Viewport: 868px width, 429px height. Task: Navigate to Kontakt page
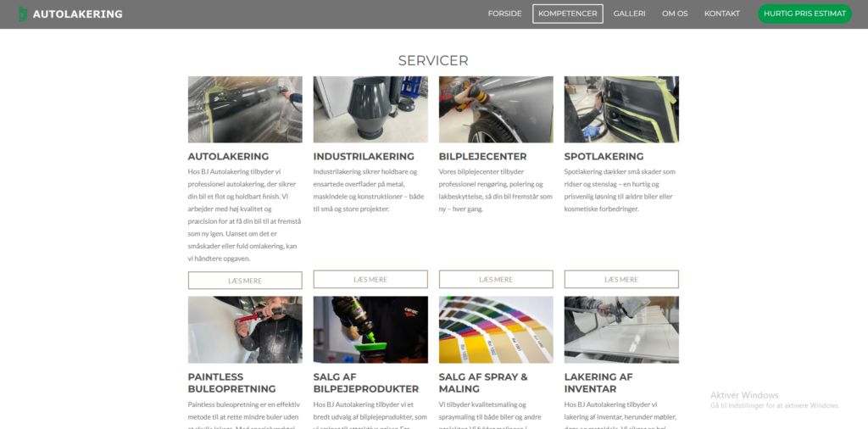[x=721, y=14]
